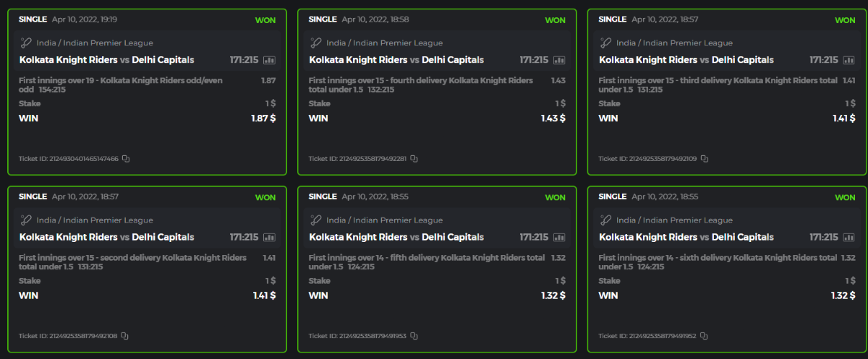This screenshot has height=359, width=868.
Task: Copy ticket ID of the fifth delivery bet
Action: pos(414,336)
